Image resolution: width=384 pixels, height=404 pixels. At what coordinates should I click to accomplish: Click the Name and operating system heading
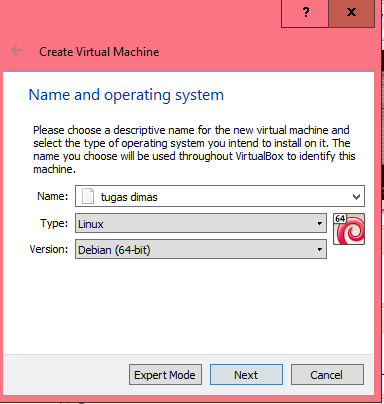click(x=126, y=95)
